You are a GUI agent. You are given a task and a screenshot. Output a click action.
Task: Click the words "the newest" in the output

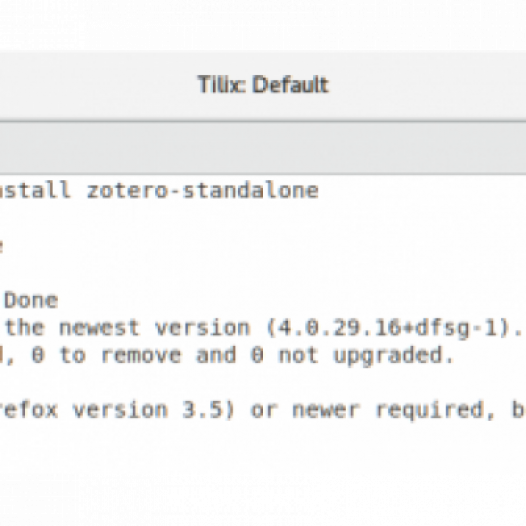point(72,328)
